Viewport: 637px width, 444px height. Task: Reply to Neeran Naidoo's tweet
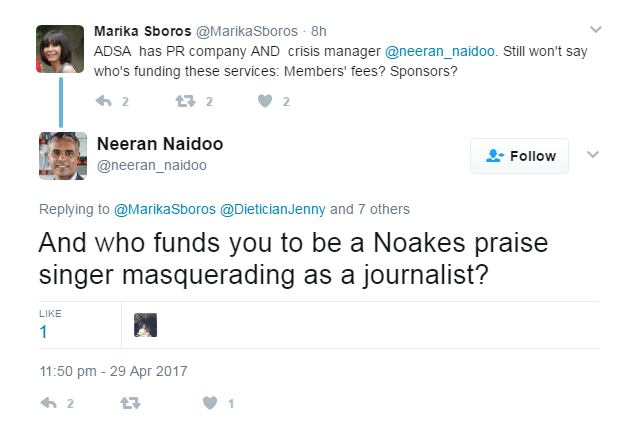tap(48, 404)
